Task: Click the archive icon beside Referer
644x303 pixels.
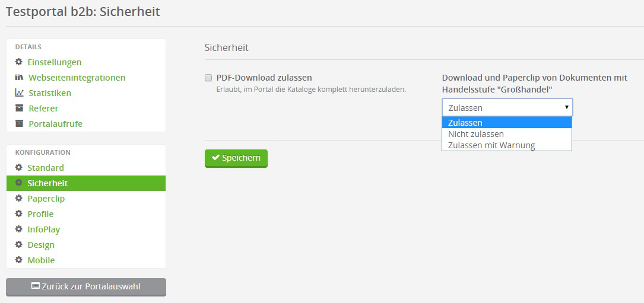Action: (x=19, y=109)
